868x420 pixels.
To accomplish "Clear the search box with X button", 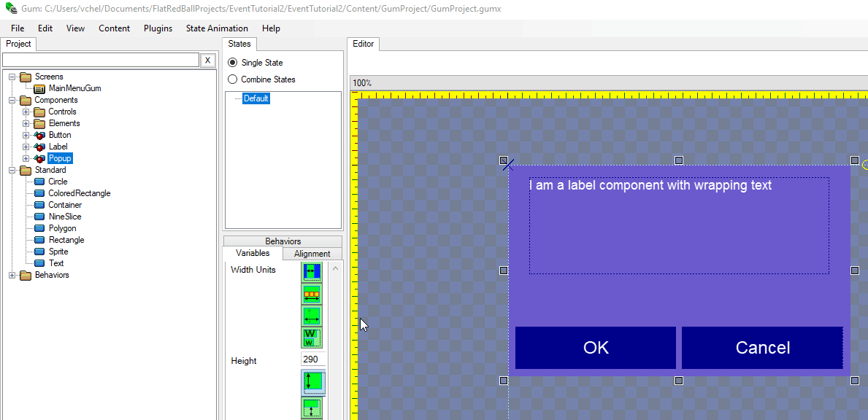I will point(207,61).
